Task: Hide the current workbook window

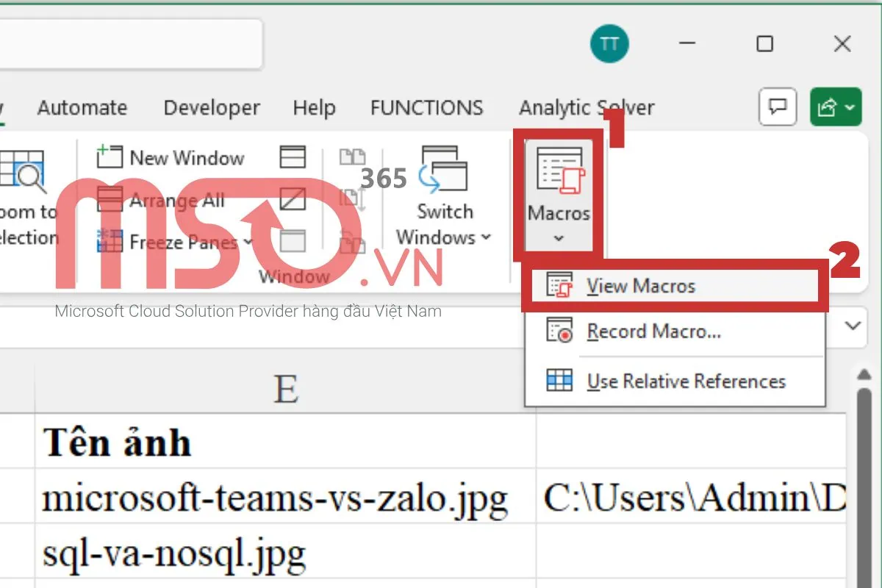Action: tap(292, 199)
